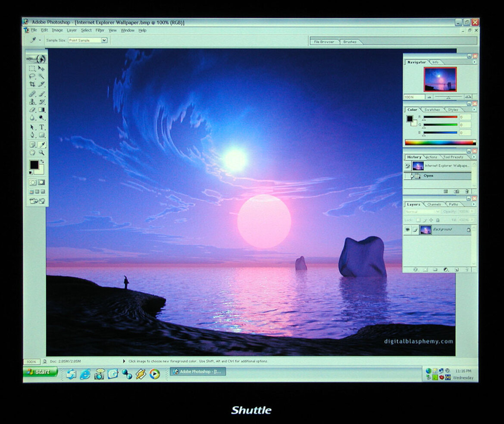Select the Clone Stamp tool
This screenshot has height=424, width=504.
pos(32,102)
